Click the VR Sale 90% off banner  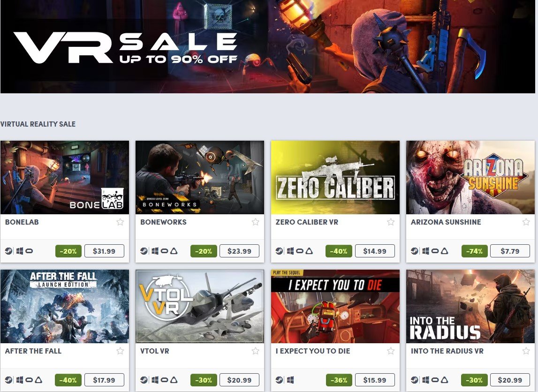click(268, 46)
